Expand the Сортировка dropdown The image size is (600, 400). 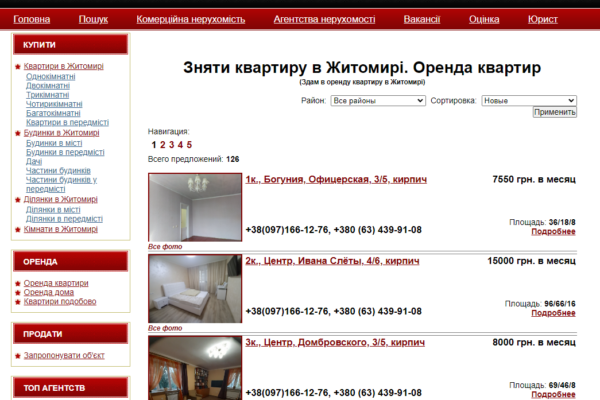tap(529, 101)
